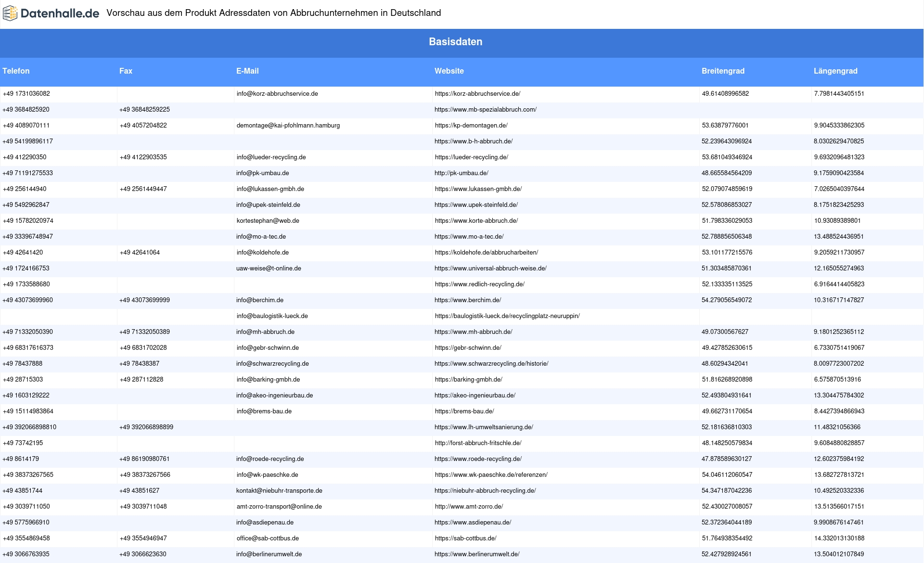Select fax number +49 36848259225
Viewport: 924px width, 563px height.
[x=144, y=110]
